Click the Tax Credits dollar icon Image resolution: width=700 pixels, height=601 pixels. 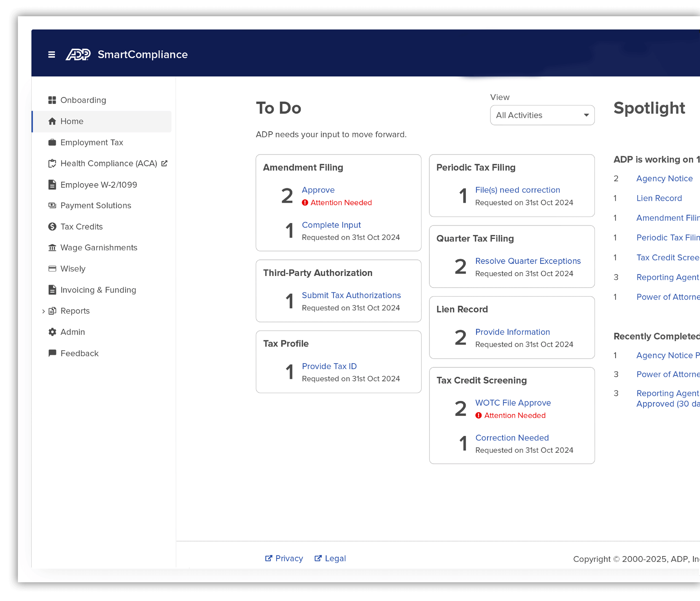tap(52, 227)
